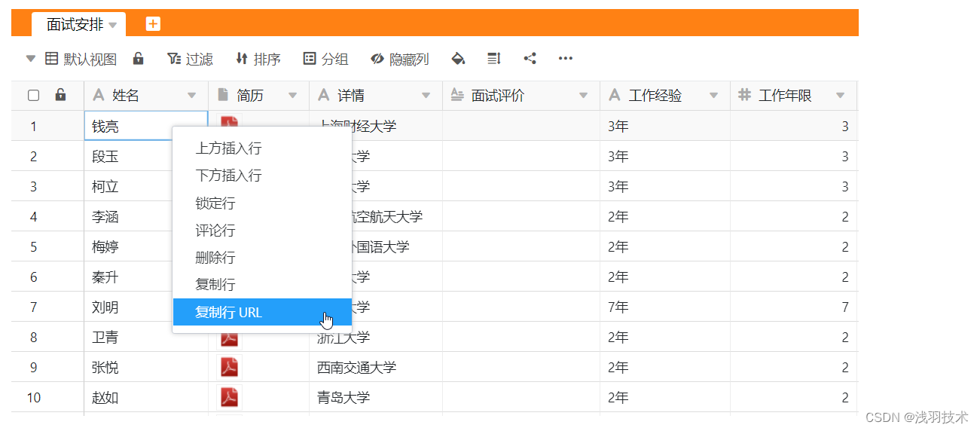The image size is (980, 431).
Task: Open the three-dot more options menu
Action: [566, 58]
